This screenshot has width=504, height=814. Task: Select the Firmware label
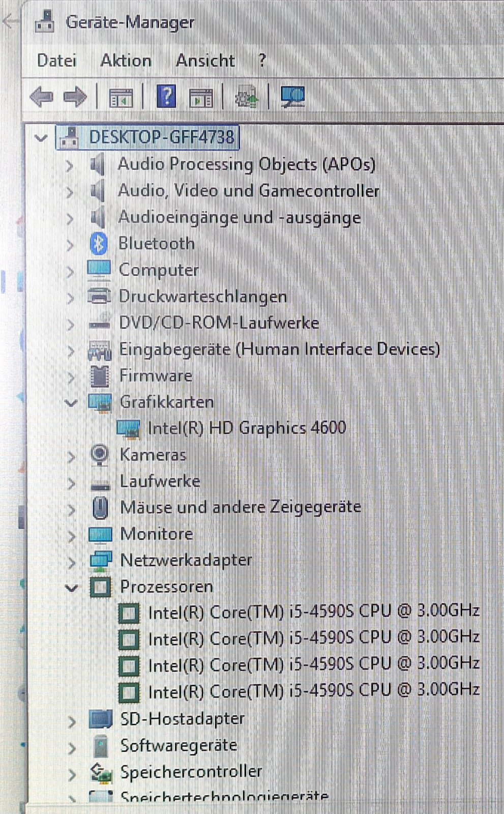156,376
